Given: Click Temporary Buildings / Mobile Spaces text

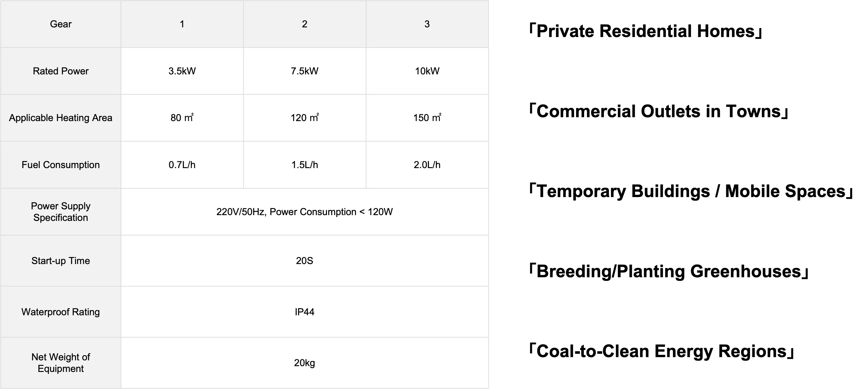Looking at the screenshot, I should coord(691,191).
